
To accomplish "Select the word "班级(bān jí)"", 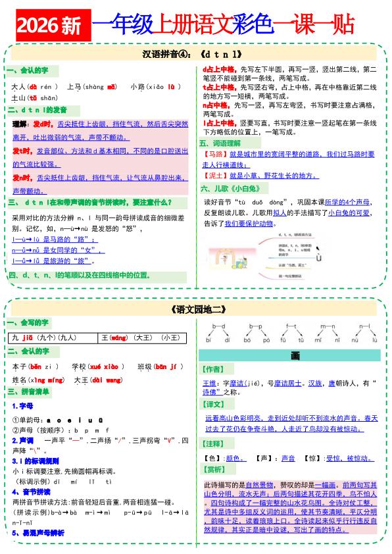I will (160, 366).
